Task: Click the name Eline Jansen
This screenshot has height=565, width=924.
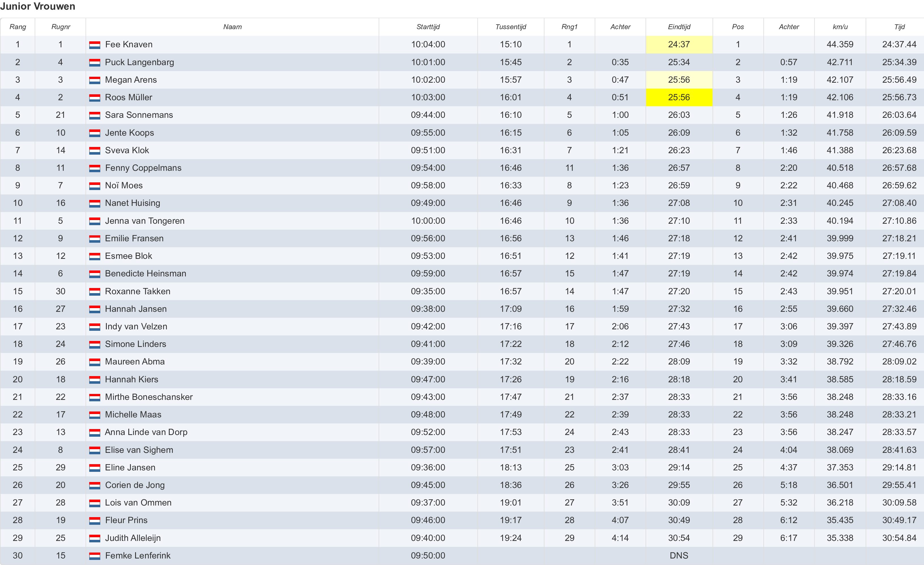Action: pyautogui.click(x=130, y=468)
